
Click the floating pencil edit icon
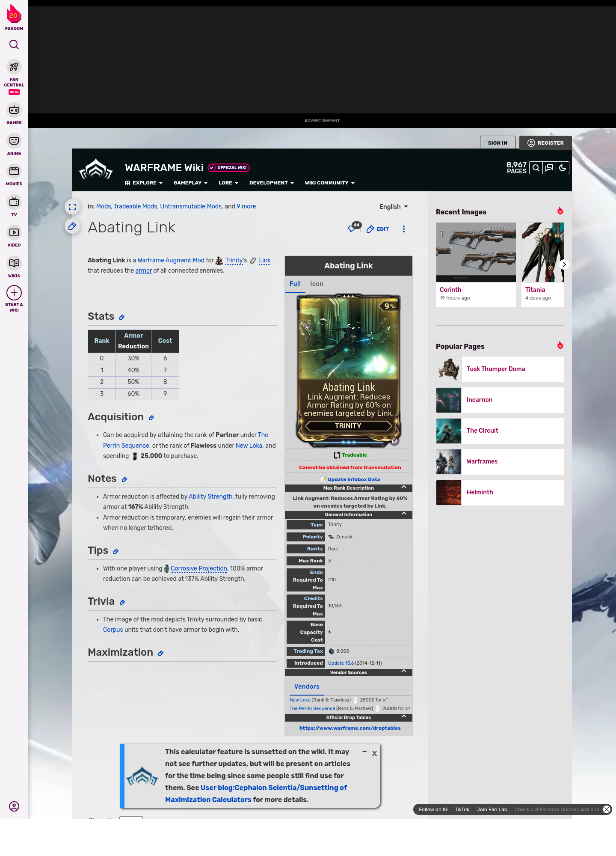coord(72,226)
